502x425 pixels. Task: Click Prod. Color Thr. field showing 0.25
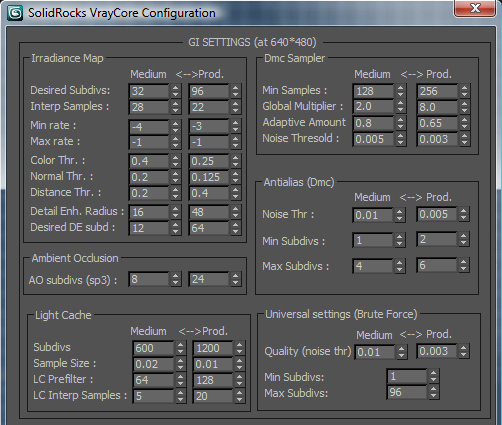click(209, 161)
